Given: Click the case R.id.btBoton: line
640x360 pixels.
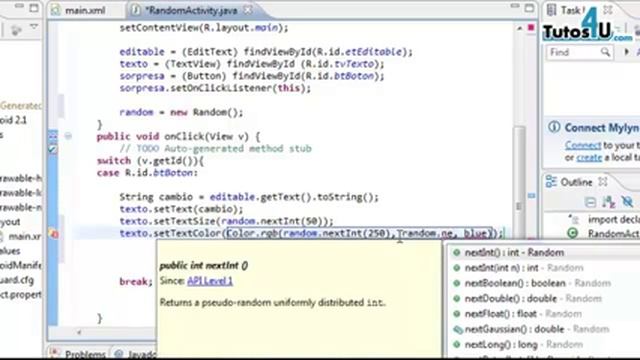Looking at the screenshot, I should coord(147,173).
